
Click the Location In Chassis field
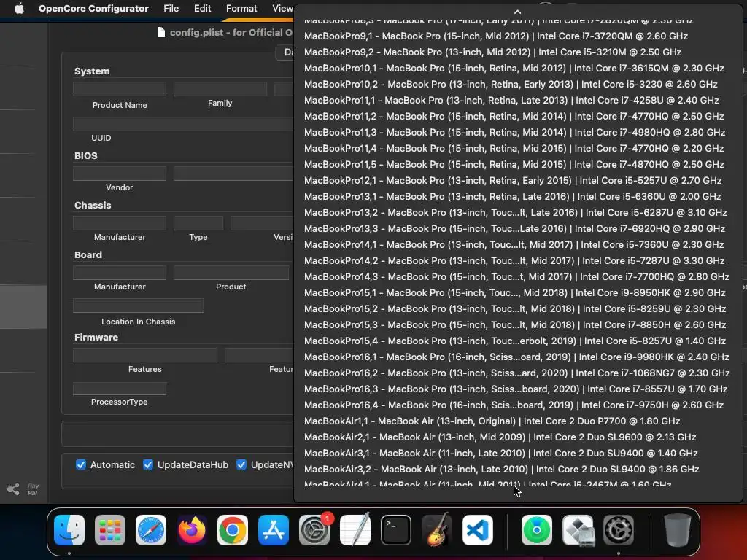(x=138, y=306)
